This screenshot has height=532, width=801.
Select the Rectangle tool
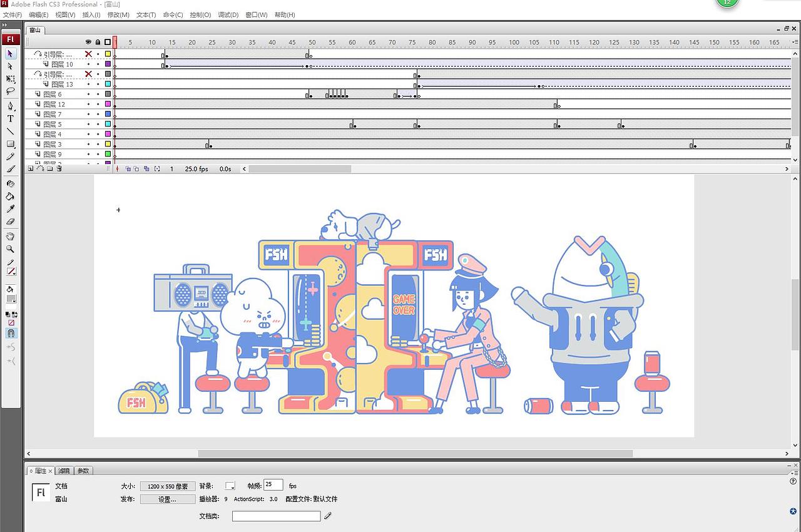[10, 144]
